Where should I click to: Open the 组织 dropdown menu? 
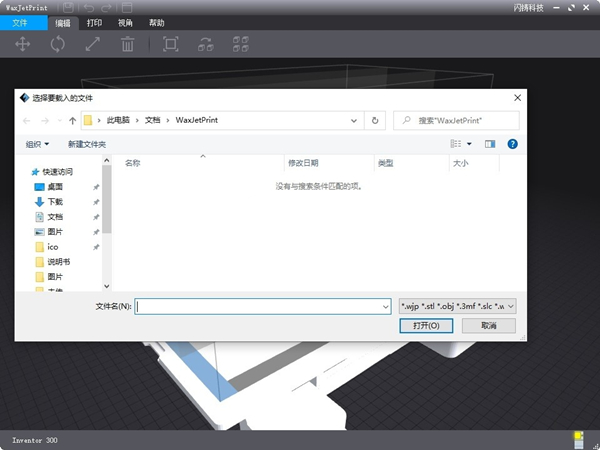(38, 144)
